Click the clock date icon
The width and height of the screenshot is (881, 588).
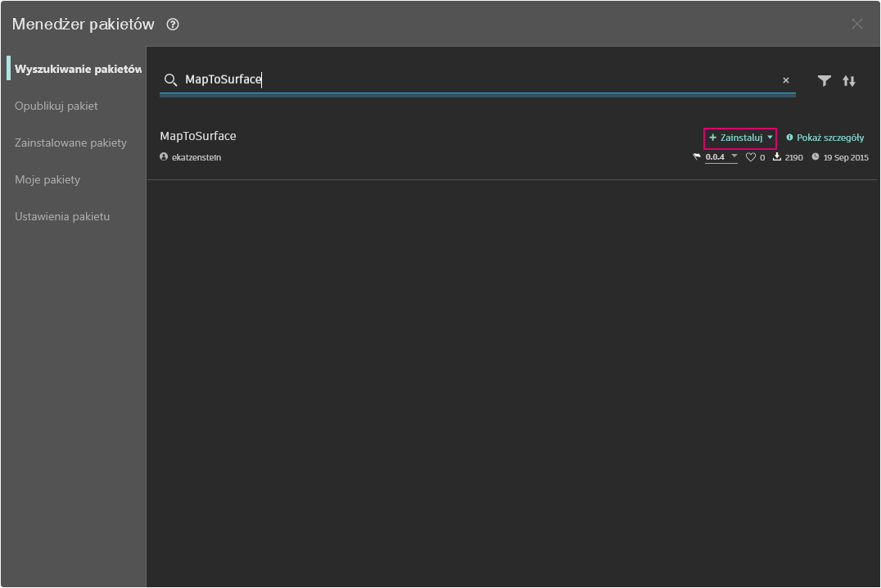point(815,157)
